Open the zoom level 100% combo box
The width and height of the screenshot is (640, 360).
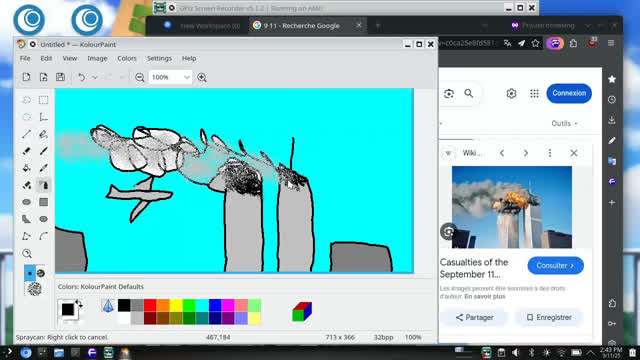pyautogui.click(x=170, y=77)
